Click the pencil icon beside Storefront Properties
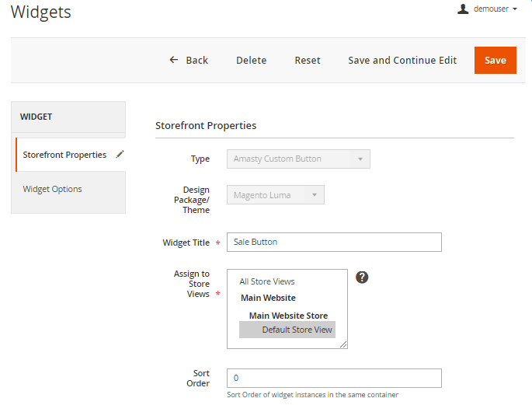 click(120, 155)
